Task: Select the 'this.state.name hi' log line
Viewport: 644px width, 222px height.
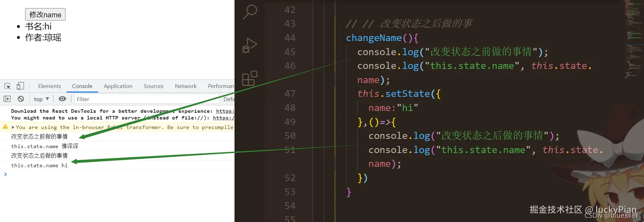Action: [x=39, y=165]
